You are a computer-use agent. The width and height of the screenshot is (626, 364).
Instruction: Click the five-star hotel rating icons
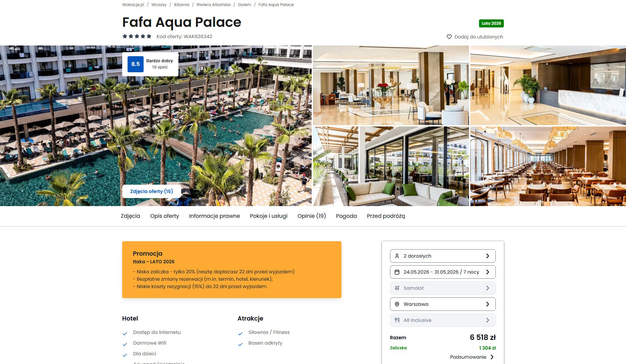pyautogui.click(x=137, y=36)
